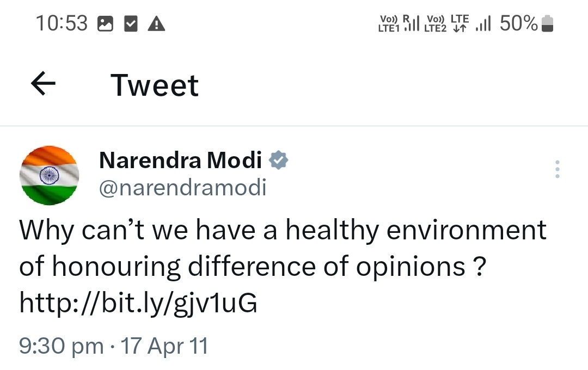Open the Narendra Modi profile name
The image size is (588, 370).
pyautogui.click(x=181, y=161)
